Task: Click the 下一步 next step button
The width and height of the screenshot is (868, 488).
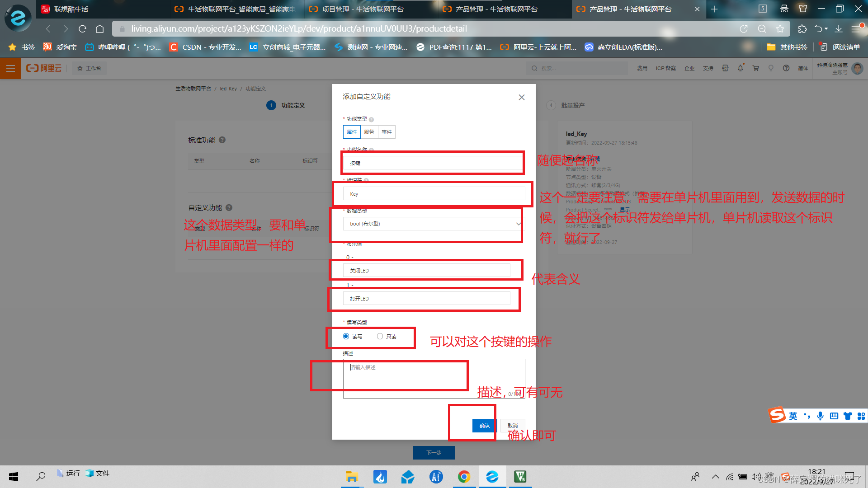Action: (x=434, y=453)
